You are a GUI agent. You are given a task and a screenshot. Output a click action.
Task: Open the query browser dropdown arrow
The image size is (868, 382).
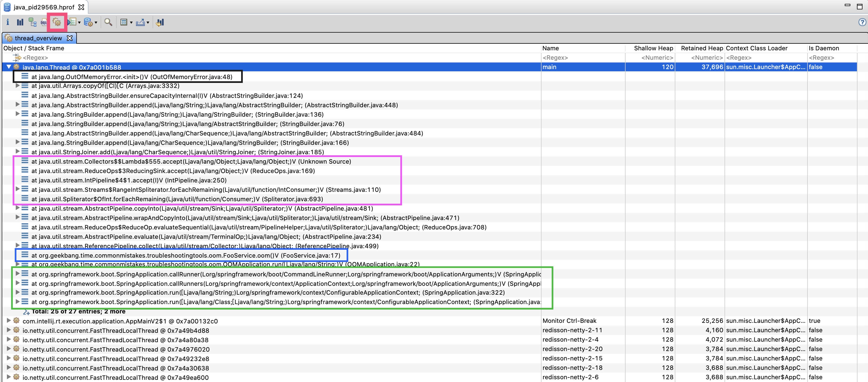[96, 23]
